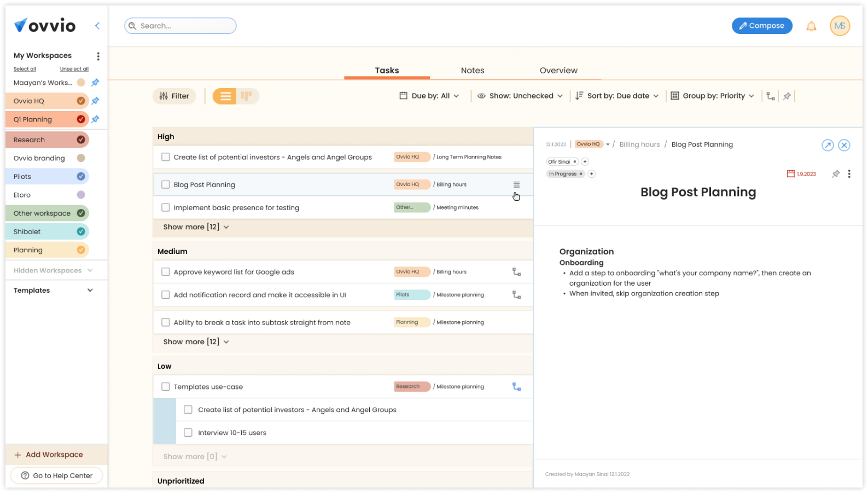
Task: Unpin the Ovvio HQ workspace
Action: coord(95,101)
